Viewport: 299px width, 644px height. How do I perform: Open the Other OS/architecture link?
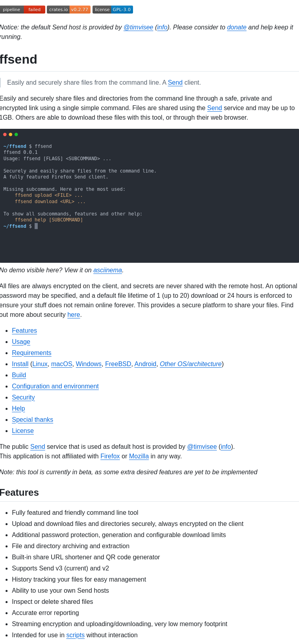(x=191, y=364)
